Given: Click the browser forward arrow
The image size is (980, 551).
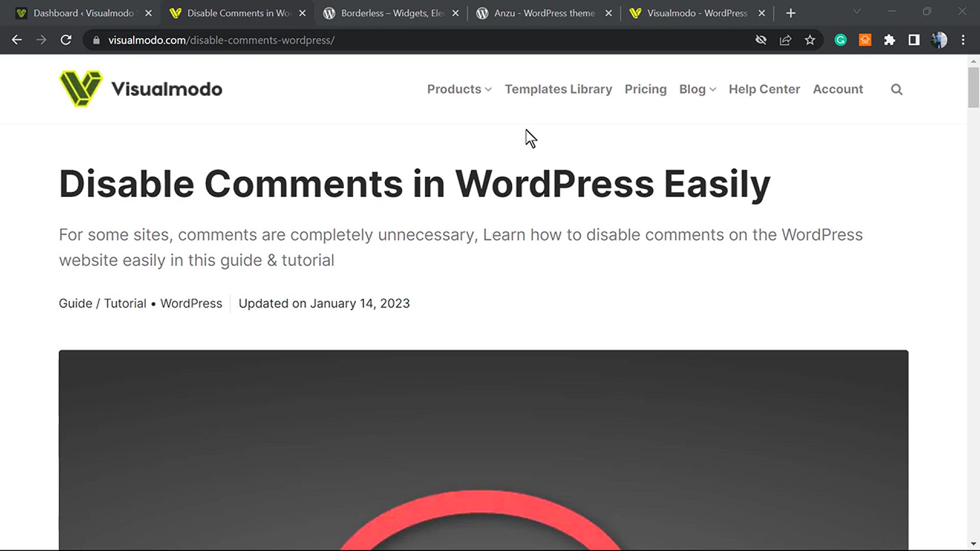Looking at the screenshot, I should [x=41, y=40].
